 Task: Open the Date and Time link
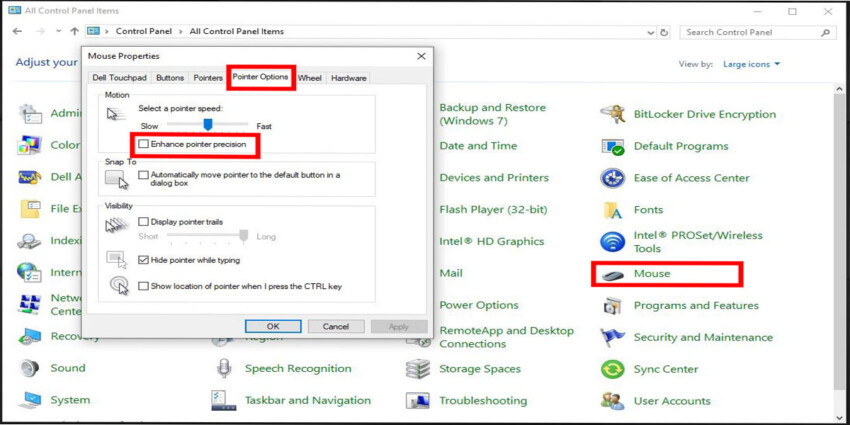(478, 146)
